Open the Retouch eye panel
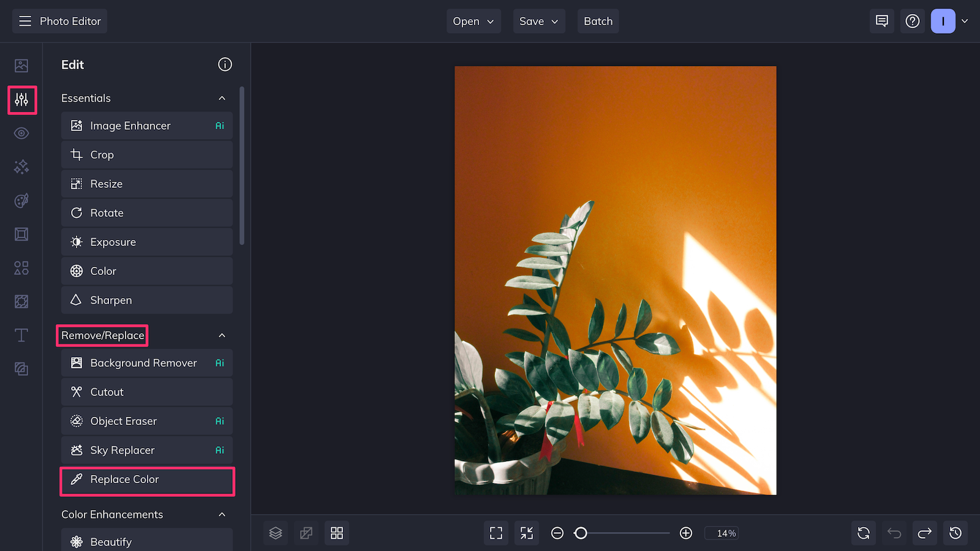The width and height of the screenshot is (980, 551). [x=21, y=133]
